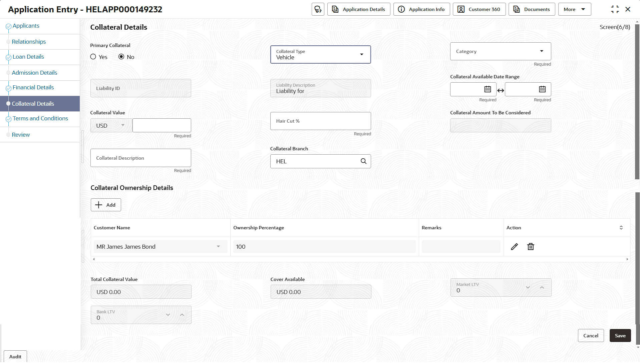
Task: Add a collateral ownership row
Action: tap(106, 205)
